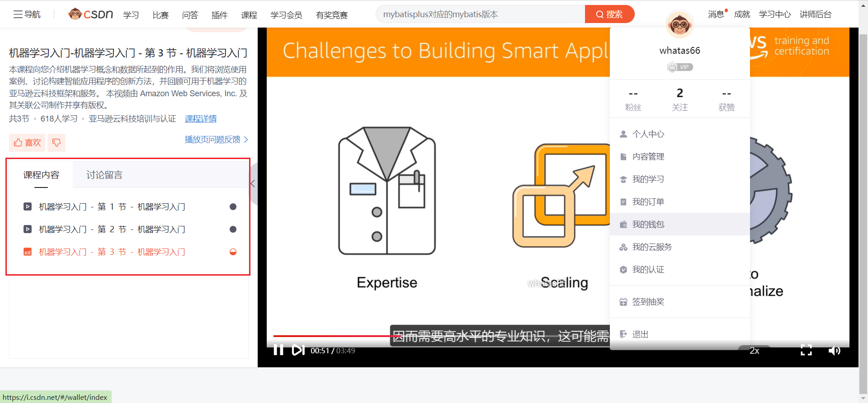The width and height of the screenshot is (868, 403).
Task: Go to the CSDN logo homepage
Action: [90, 14]
